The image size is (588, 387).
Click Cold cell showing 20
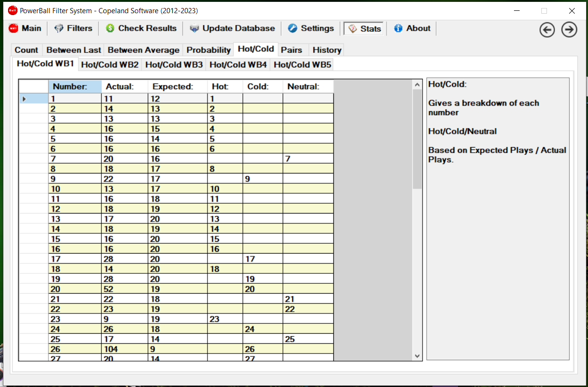point(263,289)
